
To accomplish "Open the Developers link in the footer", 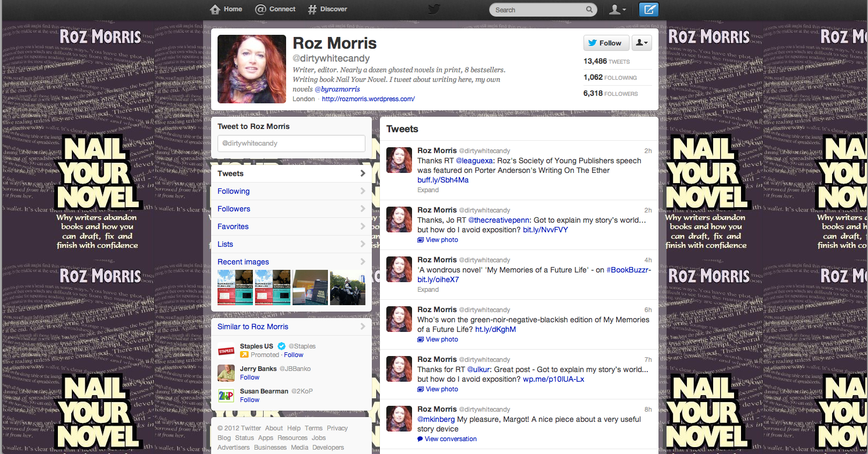I will 328,448.
